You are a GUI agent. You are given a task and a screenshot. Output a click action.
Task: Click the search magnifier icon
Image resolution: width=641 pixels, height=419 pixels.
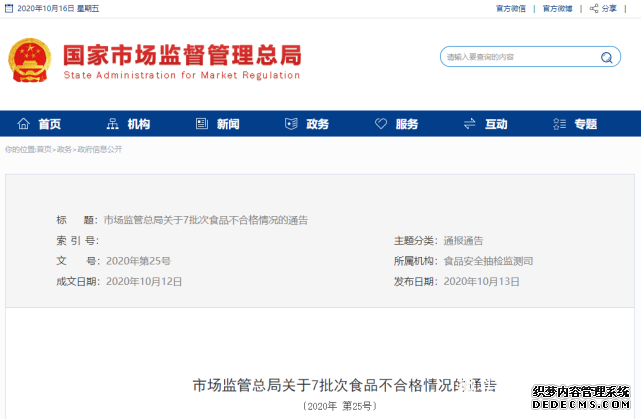pos(606,57)
